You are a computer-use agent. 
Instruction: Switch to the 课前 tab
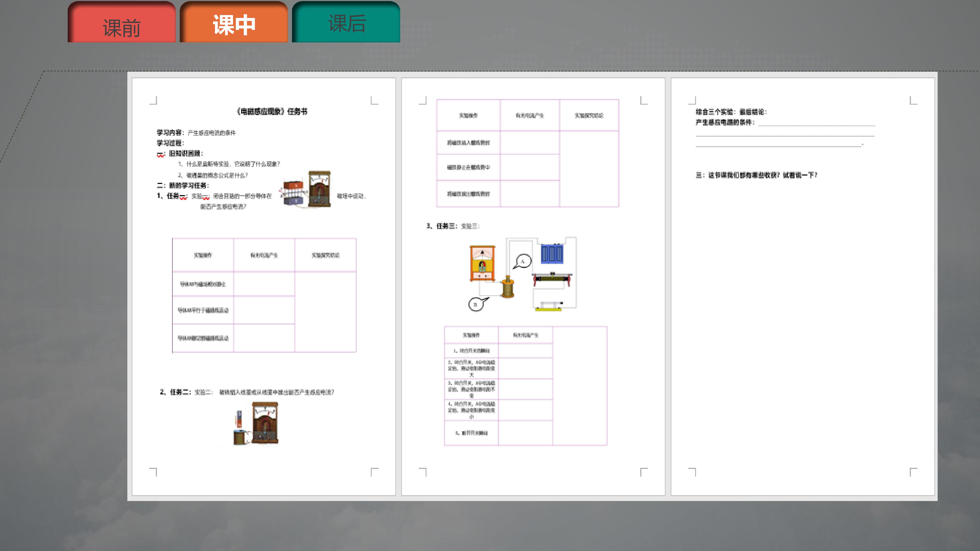pos(121,27)
